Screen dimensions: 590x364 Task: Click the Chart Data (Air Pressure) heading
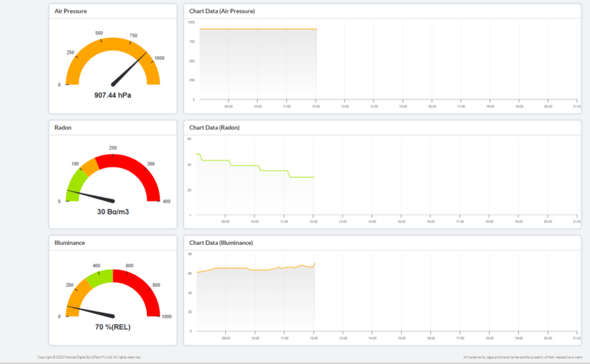pos(222,11)
